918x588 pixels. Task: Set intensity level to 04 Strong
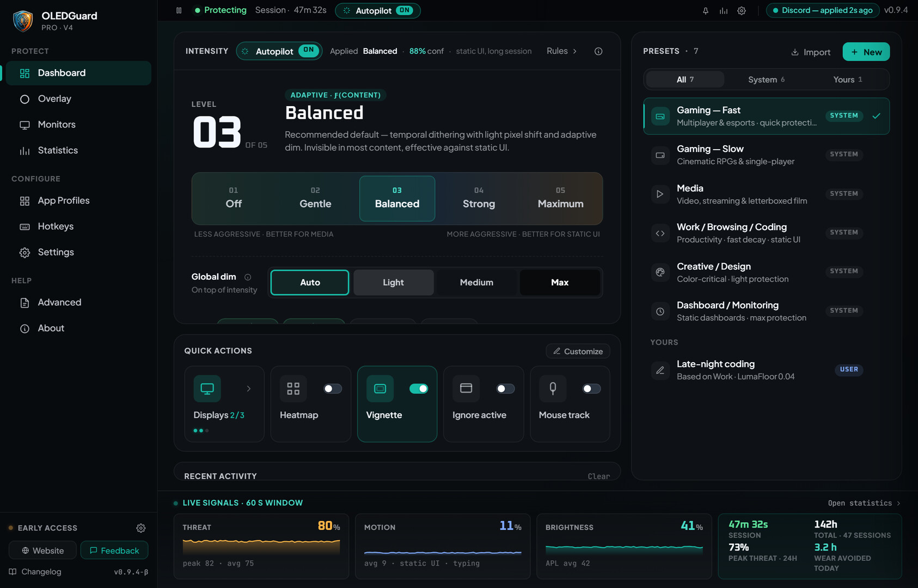point(479,198)
